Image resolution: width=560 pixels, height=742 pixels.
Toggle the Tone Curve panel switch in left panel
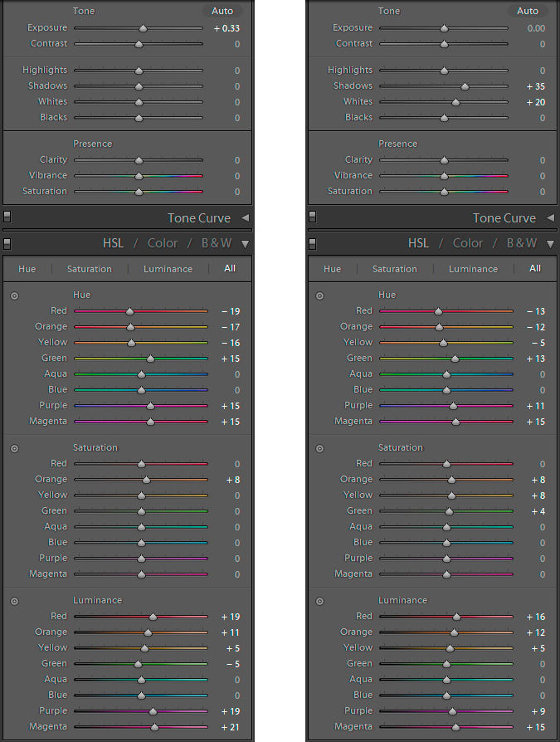7,217
